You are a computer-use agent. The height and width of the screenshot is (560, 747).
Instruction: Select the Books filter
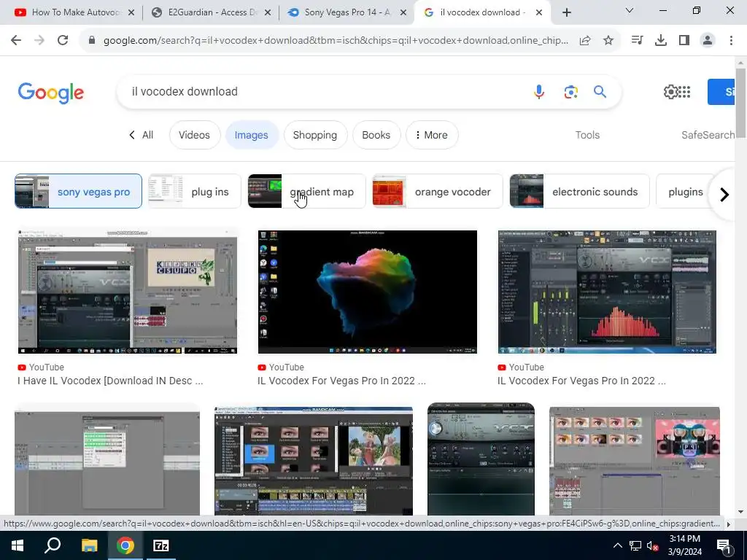(376, 135)
